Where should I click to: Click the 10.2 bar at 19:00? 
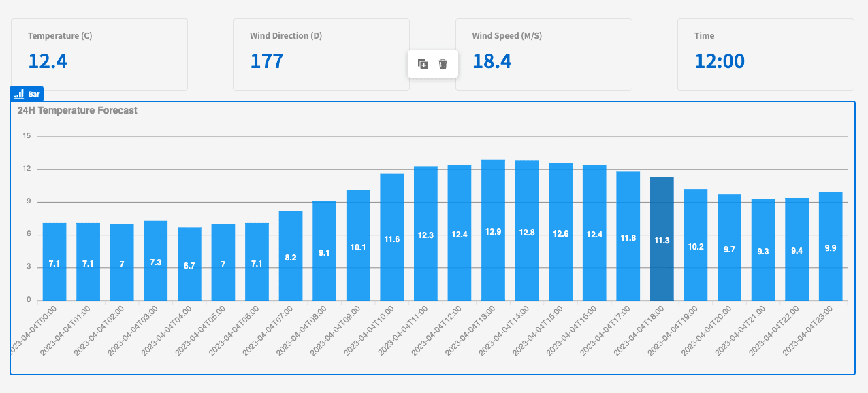click(x=696, y=245)
